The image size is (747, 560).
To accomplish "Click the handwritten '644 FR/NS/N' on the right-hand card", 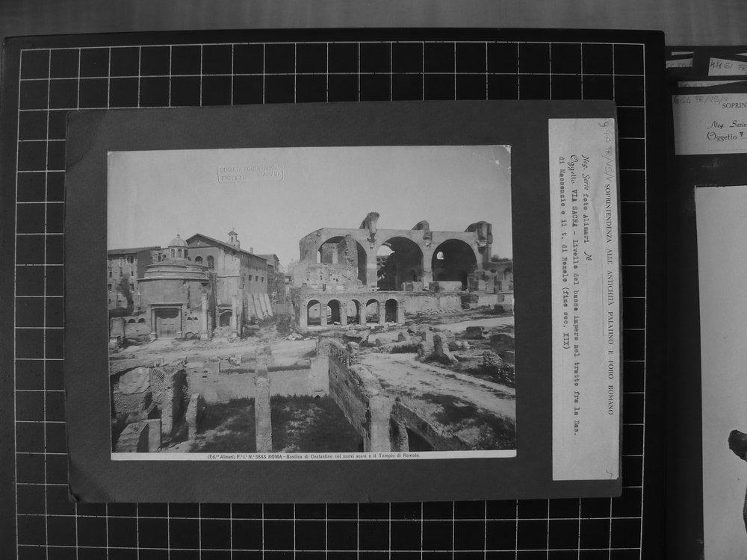I will click(699, 101).
